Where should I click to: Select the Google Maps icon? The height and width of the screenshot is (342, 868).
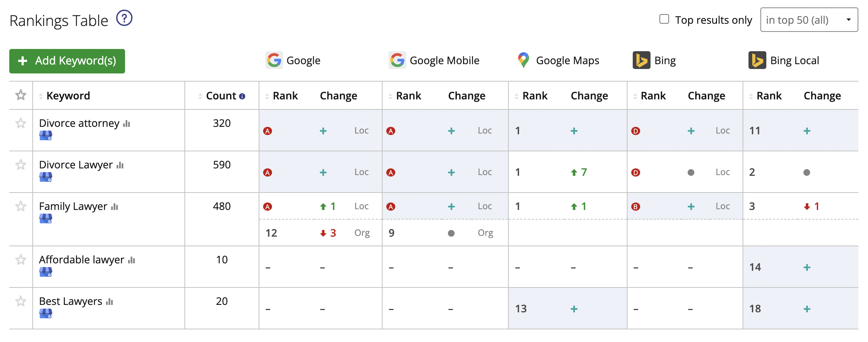click(523, 59)
